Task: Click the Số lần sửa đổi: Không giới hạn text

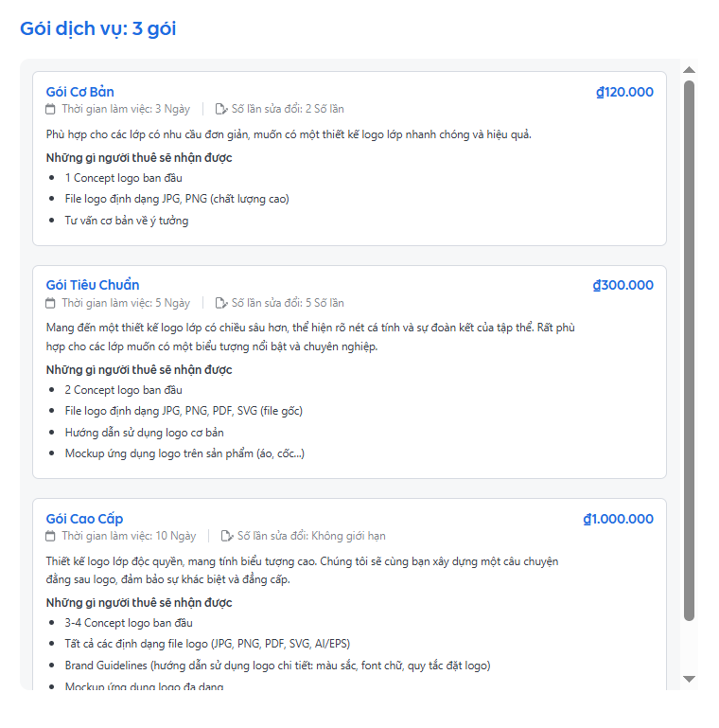Action: click(311, 536)
